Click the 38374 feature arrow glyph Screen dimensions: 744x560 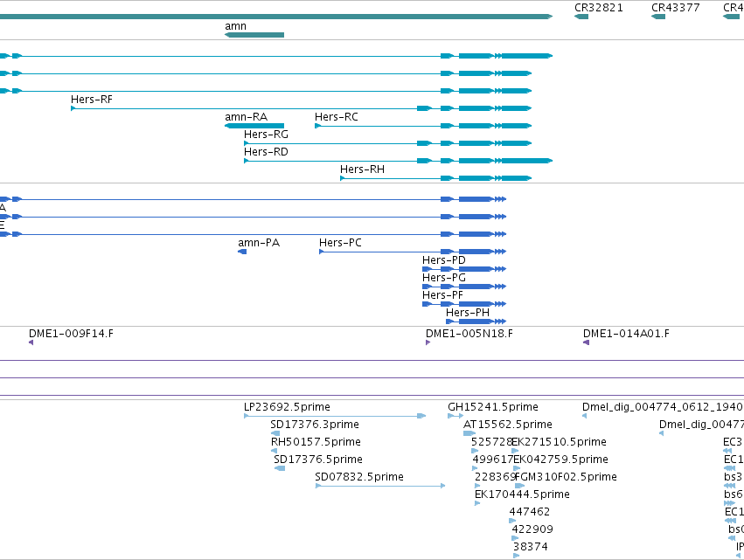point(516,556)
